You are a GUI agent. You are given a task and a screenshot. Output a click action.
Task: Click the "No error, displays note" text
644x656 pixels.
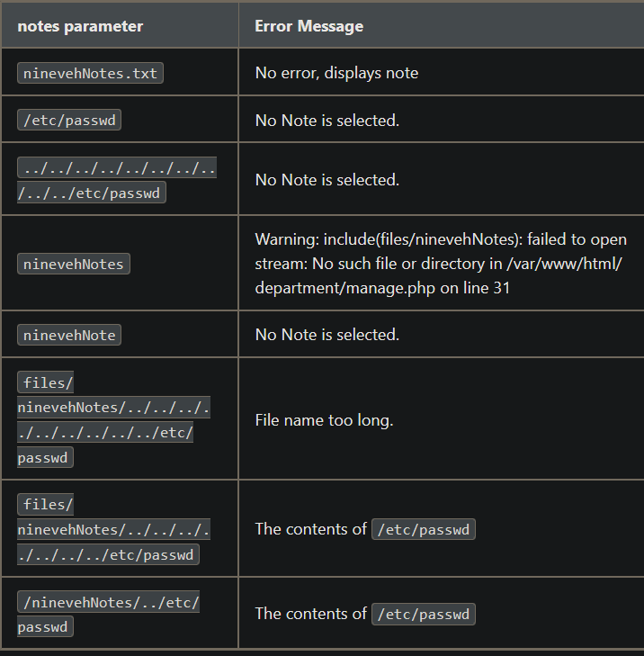coord(336,73)
